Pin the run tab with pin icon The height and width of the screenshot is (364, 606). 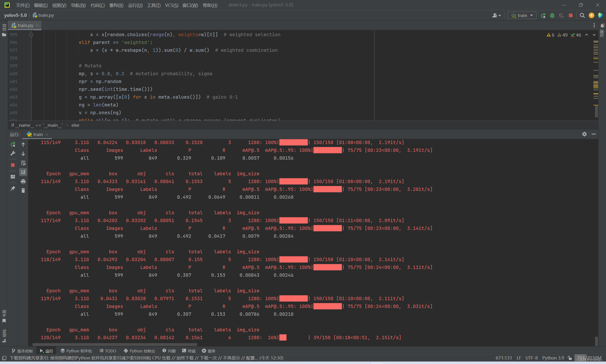(x=13, y=188)
